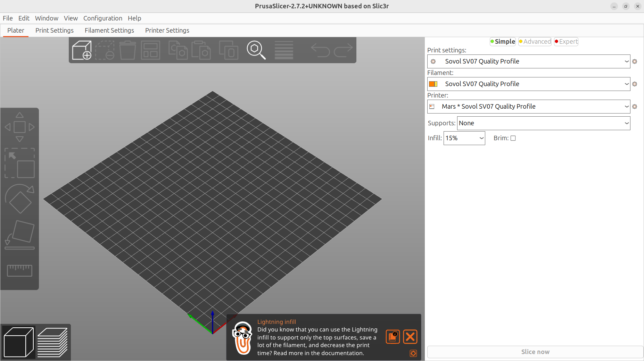Click the Delete all trash bin icon
Screen dimensions: 644x361
click(x=127, y=50)
